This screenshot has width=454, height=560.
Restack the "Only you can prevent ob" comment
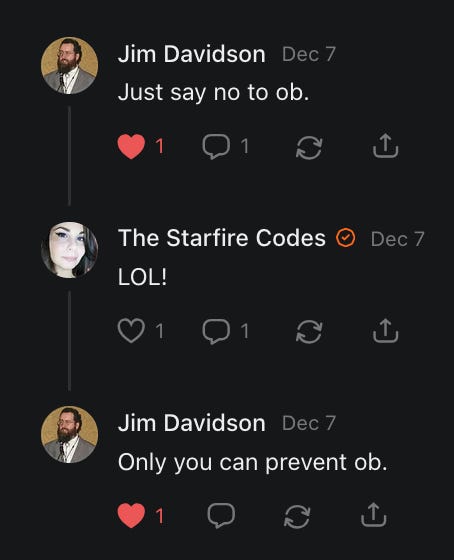pos(297,516)
